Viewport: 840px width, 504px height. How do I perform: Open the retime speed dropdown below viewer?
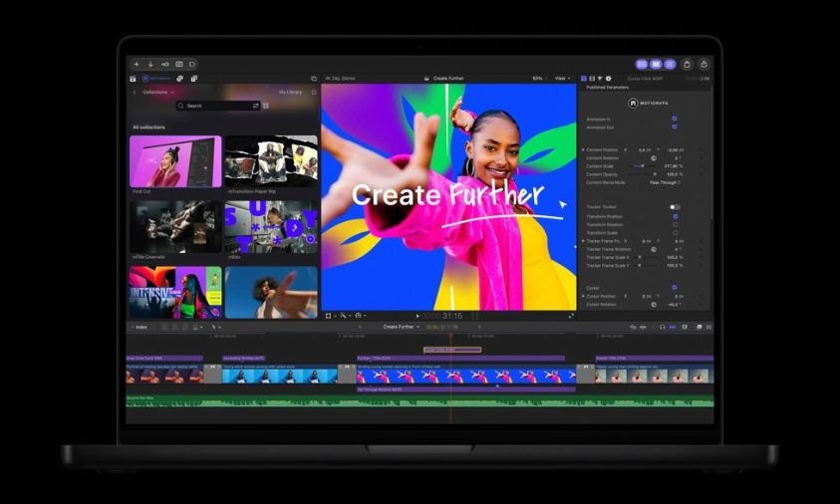[x=360, y=316]
